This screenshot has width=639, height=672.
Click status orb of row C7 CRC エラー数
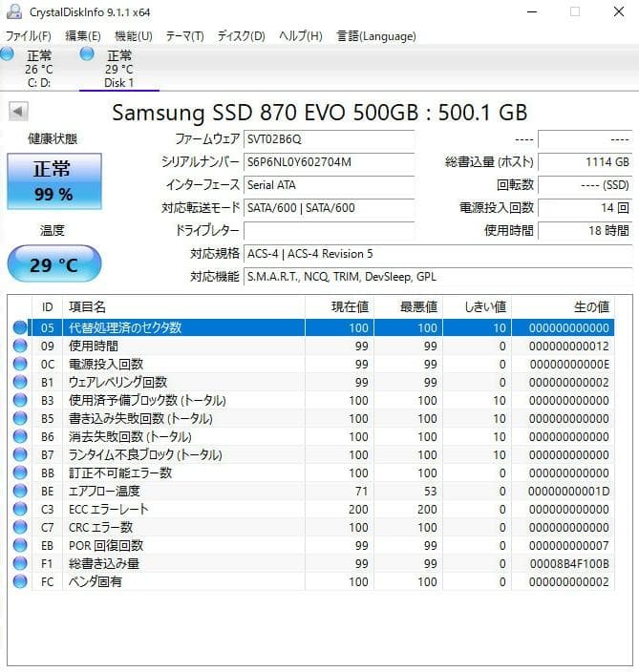coord(20,527)
